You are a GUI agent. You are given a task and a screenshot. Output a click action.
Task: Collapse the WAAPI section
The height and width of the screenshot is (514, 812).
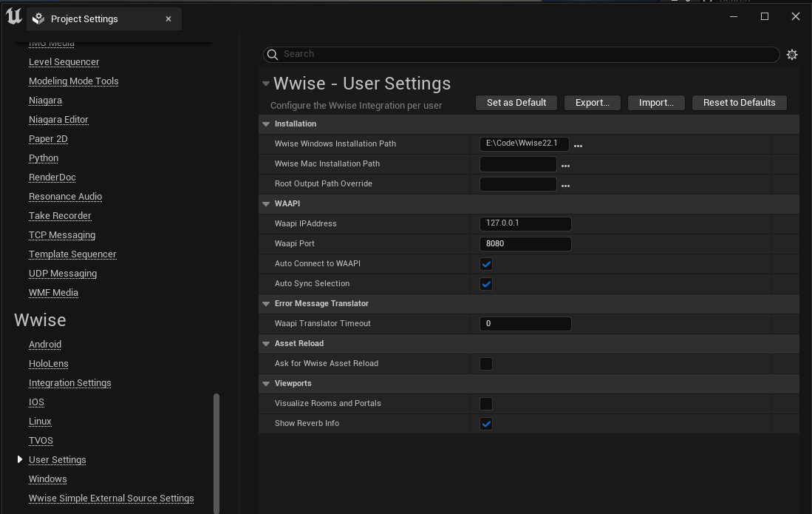click(266, 204)
